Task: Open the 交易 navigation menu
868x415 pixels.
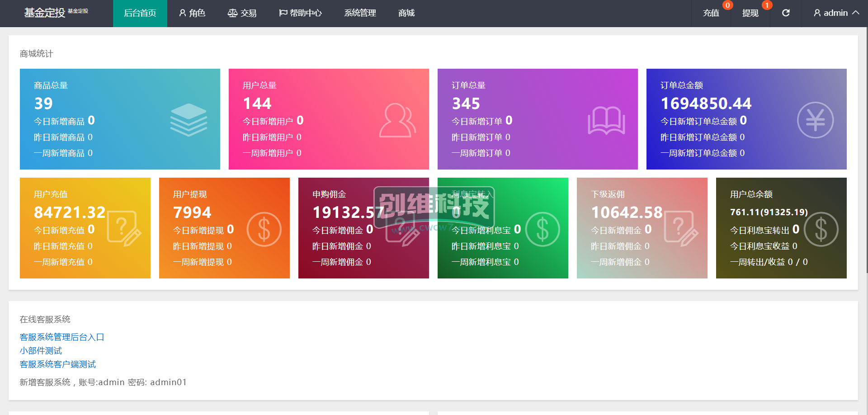Action: (x=242, y=13)
